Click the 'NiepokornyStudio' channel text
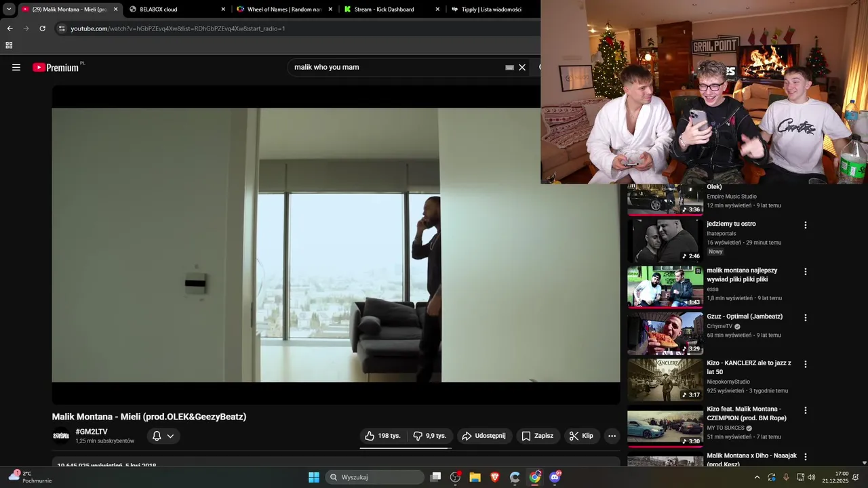868x488 pixels. click(728, 382)
